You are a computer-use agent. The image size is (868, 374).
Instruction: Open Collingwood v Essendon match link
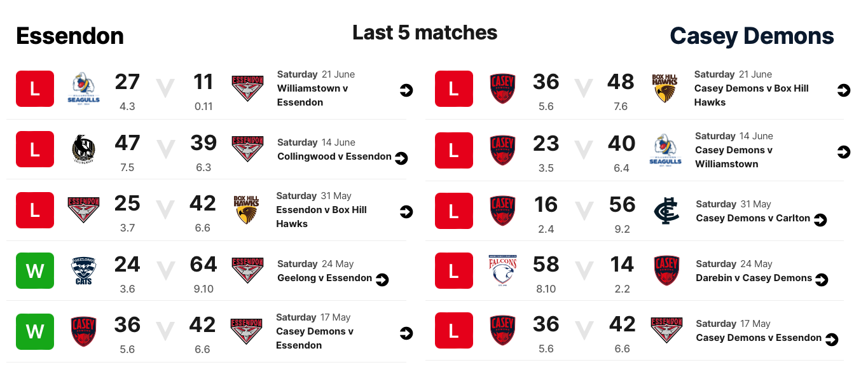tap(334, 156)
